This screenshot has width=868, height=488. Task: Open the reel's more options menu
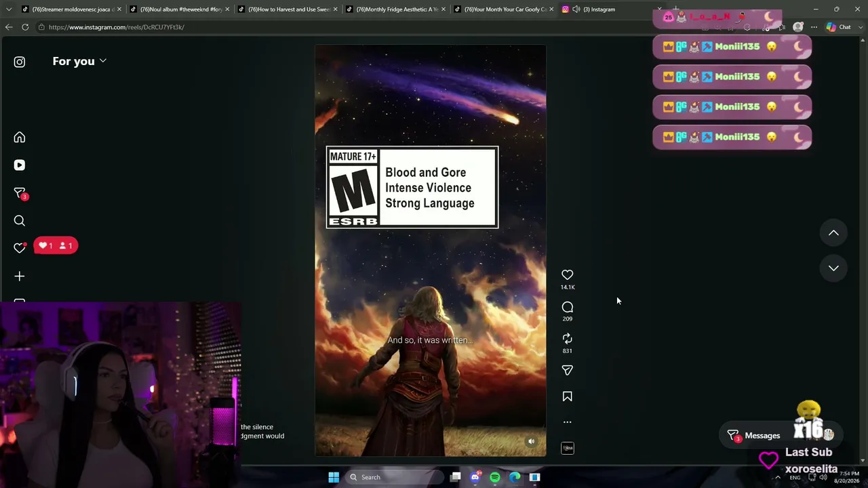(x=568, y=422)
